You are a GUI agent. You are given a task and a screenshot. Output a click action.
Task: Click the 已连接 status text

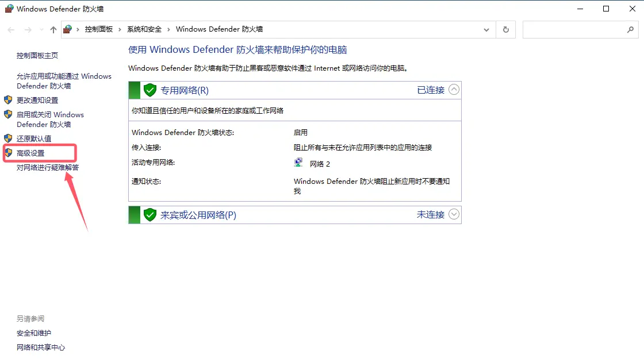[431, 90]
